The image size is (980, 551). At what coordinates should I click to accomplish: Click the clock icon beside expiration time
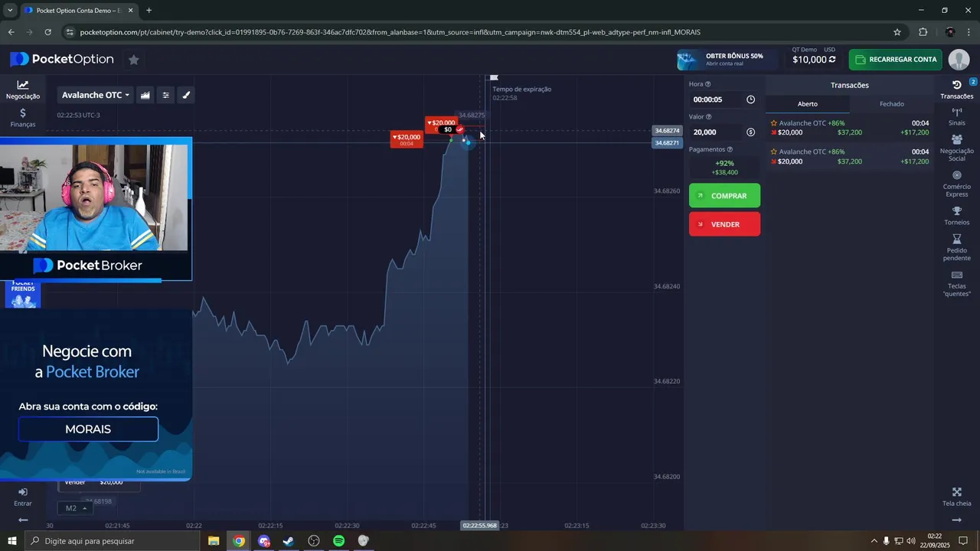750,99
